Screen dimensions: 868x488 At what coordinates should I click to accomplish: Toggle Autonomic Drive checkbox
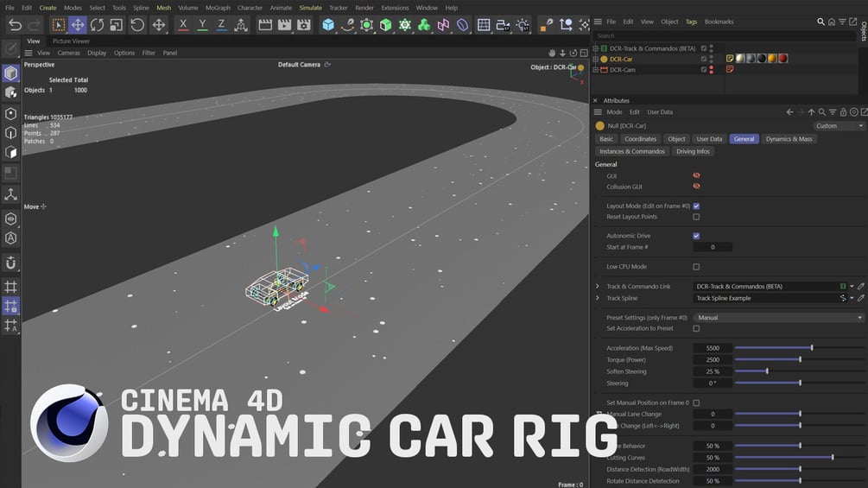(x=696, y=236)
